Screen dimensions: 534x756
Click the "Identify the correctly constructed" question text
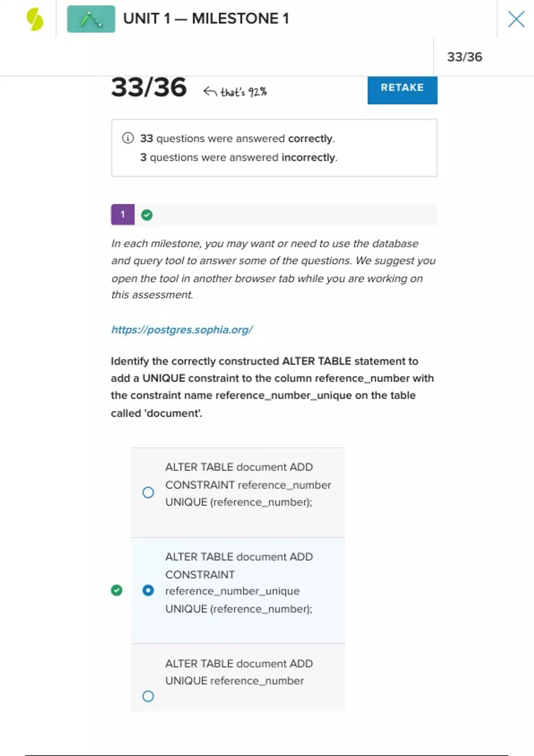(272, 387)
